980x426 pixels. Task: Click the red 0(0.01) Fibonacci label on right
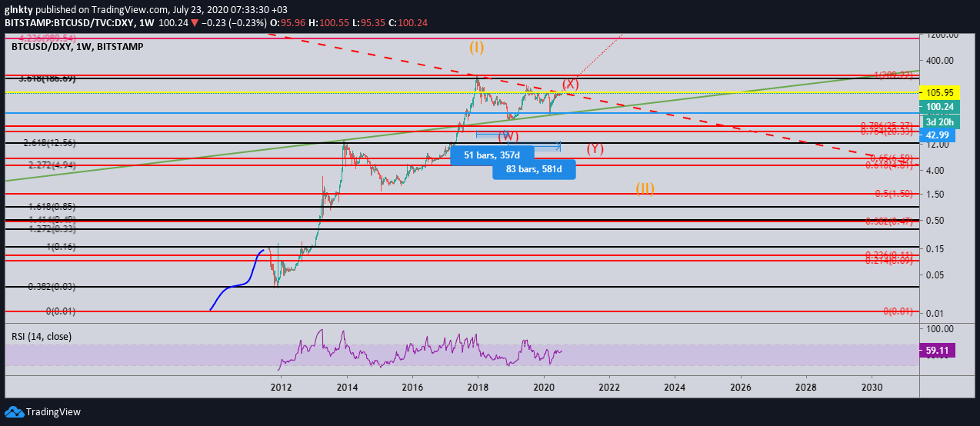click(897, 311)
